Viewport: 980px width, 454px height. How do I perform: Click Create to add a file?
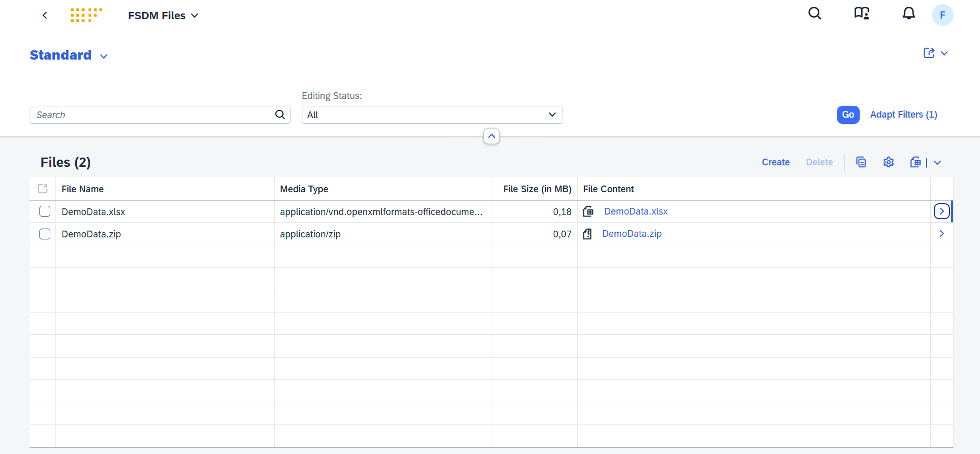coord(776,162)
